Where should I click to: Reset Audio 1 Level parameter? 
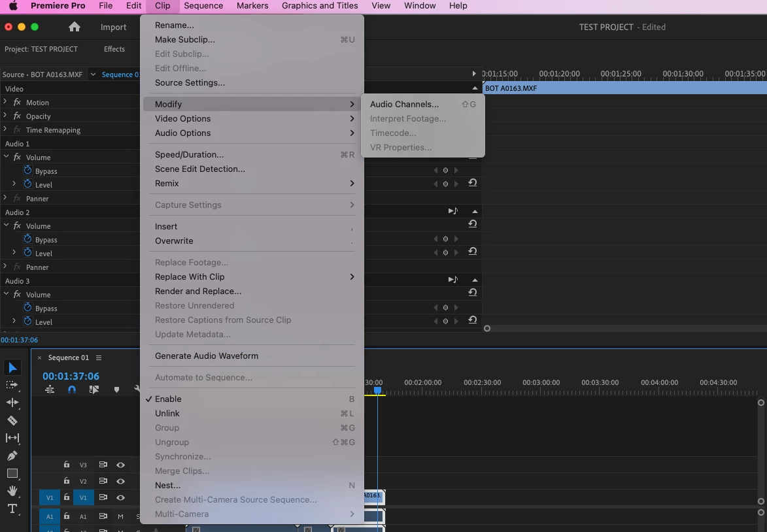[x=473, y=183]
